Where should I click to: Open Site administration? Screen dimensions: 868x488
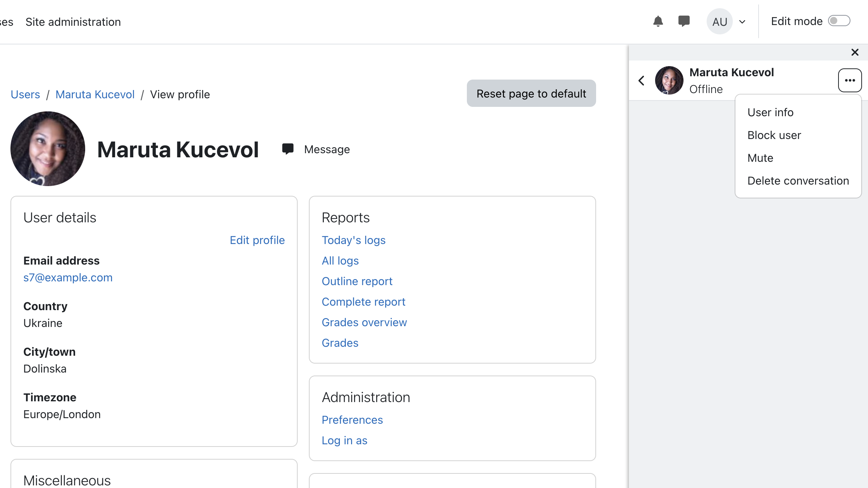pos(73,22)
